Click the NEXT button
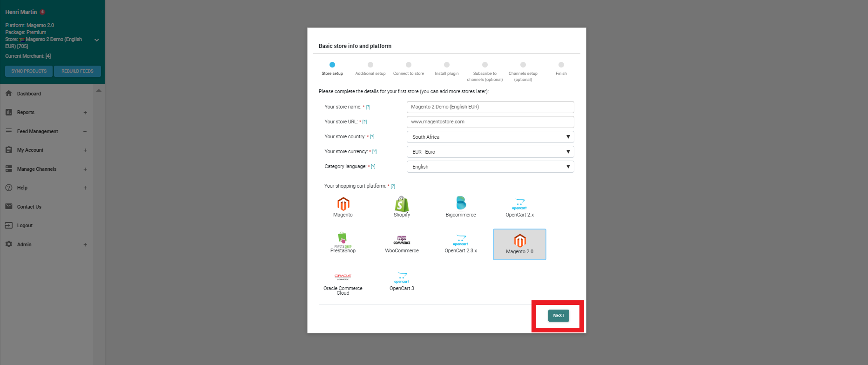Image resolution: width=868 pixels, height=365 pixels. (558, 316)
